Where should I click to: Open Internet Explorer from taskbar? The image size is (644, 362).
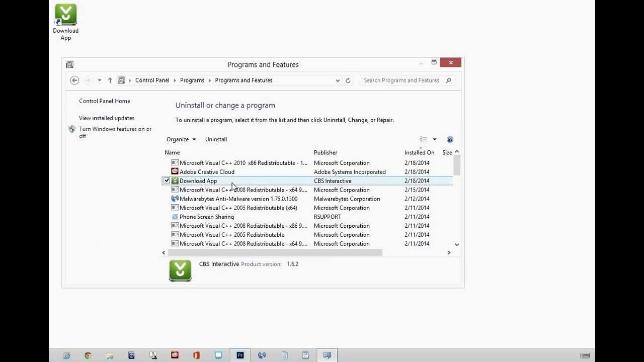point(66,355)
